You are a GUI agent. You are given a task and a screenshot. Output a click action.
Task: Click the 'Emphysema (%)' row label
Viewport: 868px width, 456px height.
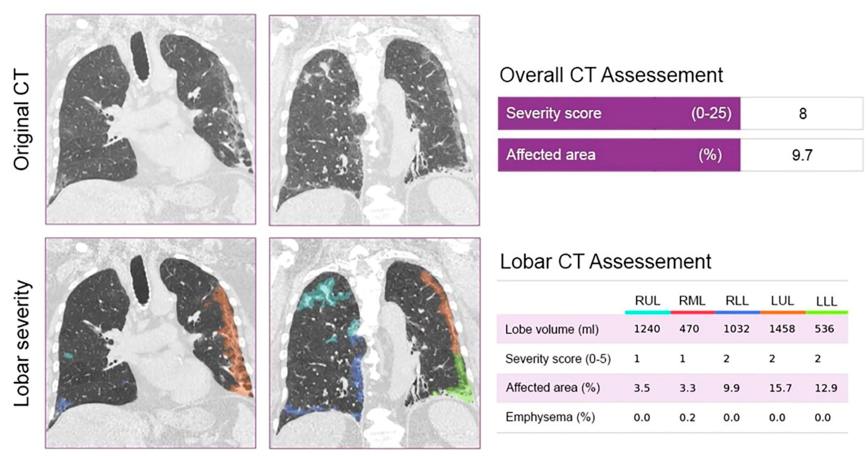[x=550, y=417]
